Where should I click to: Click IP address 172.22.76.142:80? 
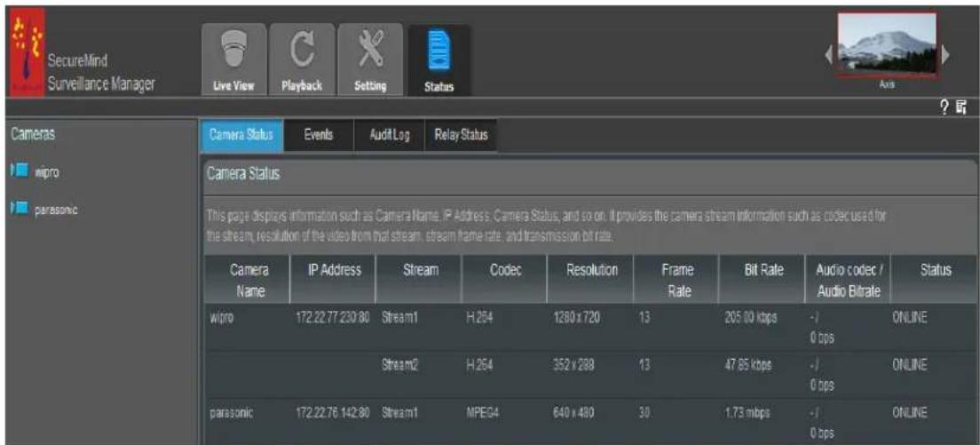[333, 413]
